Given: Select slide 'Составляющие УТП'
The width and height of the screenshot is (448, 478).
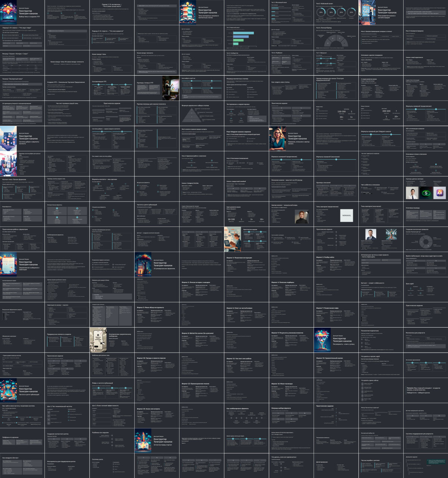Looking at the screenshot, I should click(x=112, y=88).
